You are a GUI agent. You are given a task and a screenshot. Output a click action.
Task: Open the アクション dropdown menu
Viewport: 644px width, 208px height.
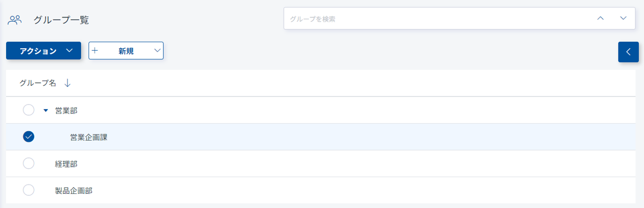click(x=43, y=51)
